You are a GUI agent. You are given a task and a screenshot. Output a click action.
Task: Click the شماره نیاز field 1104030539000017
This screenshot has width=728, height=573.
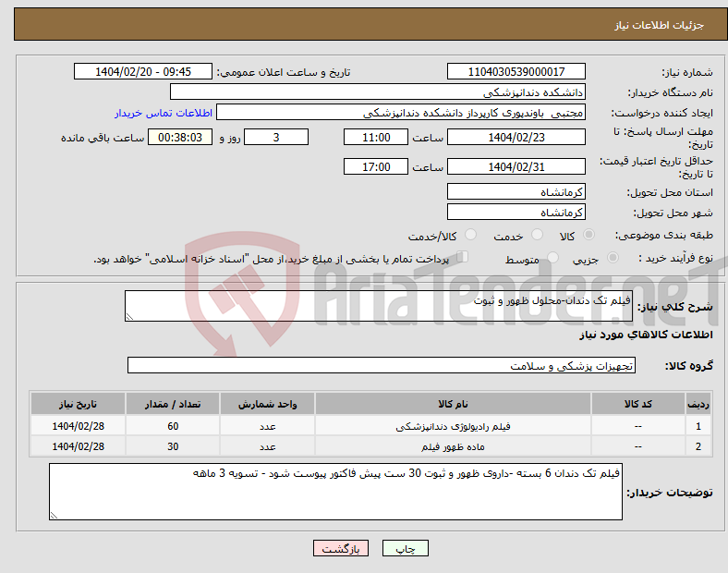click(x=516, y=71)
